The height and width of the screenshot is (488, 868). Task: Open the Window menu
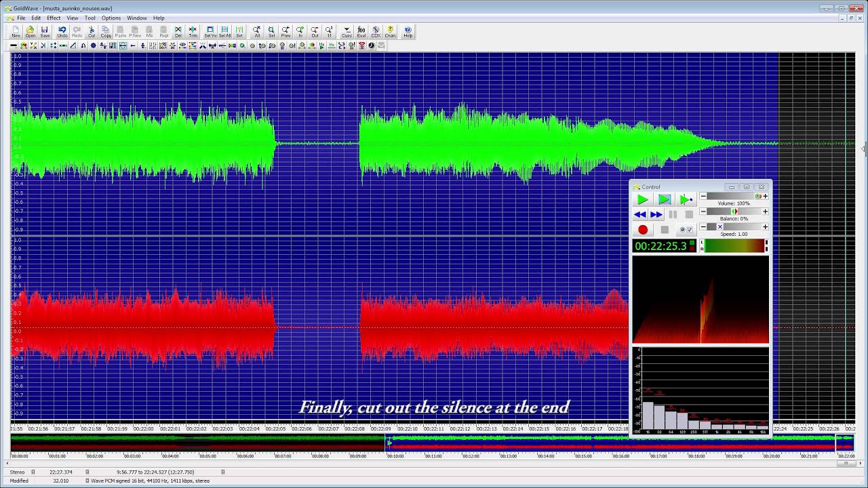point(137,18)
